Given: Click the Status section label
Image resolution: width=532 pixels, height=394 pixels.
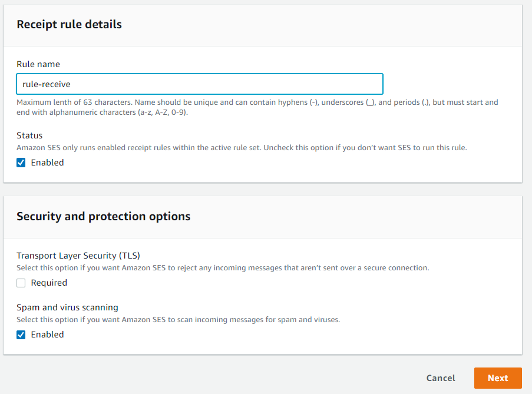Looking at the screenshot, I should [29, 135].
